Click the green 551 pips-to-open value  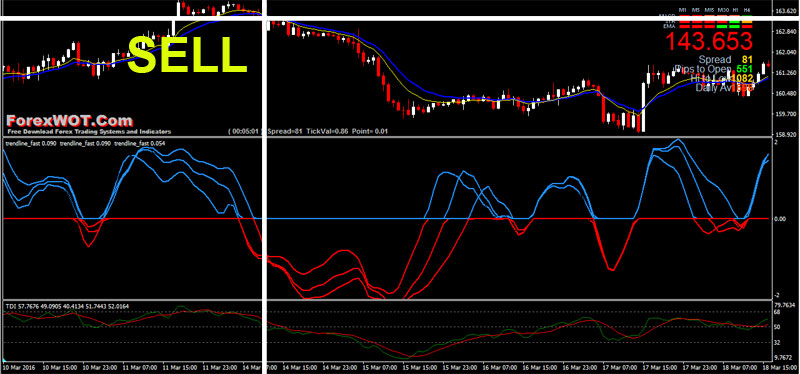745,69
